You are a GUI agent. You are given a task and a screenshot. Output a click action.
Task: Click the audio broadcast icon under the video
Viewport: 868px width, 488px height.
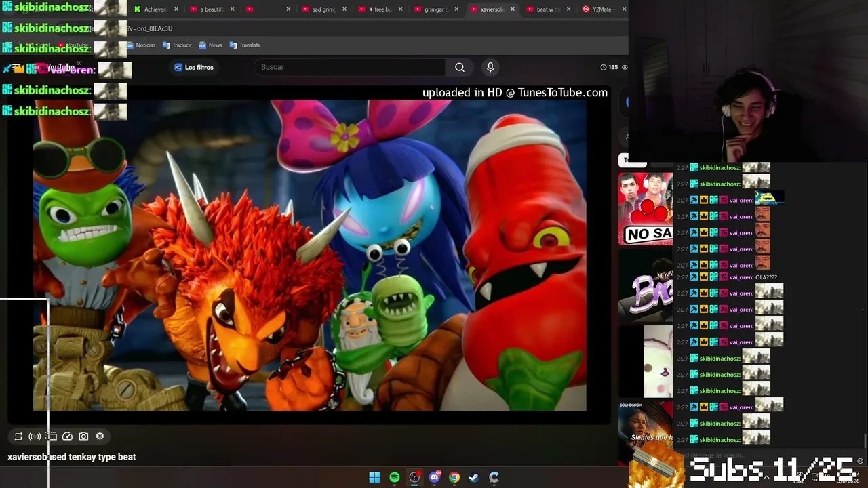[x=35, y=436]
